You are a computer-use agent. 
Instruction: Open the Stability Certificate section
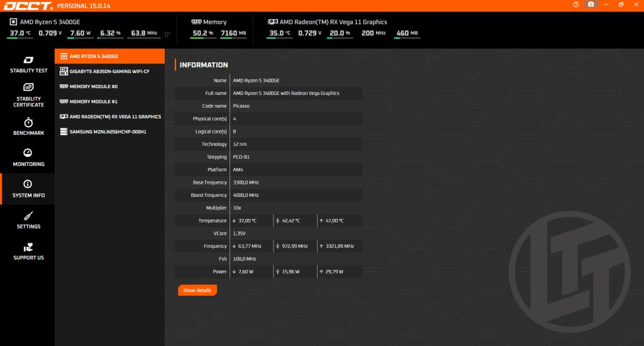click(x=28, y=96)
